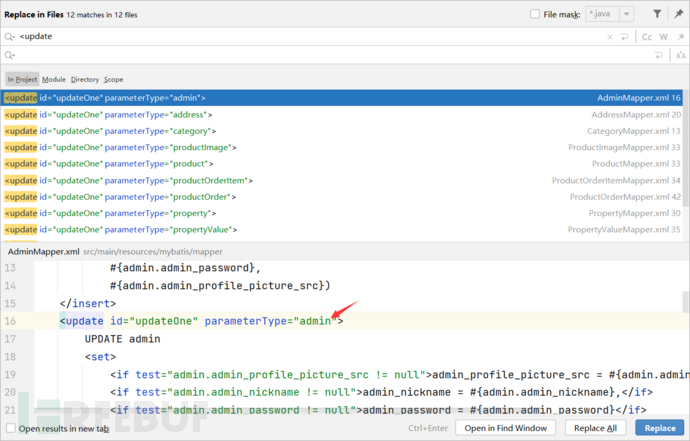Switch to the Directory scope tab
This screenshot has height=441, width=690.
coord(84,79)
